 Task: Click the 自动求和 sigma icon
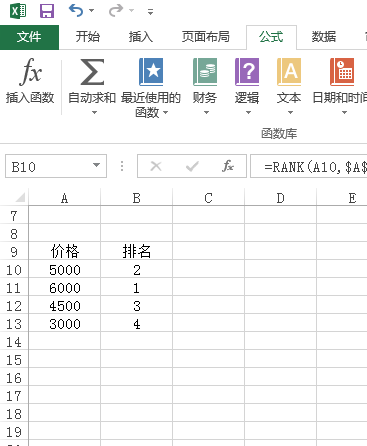pyautogui.click(x=92, y=72)
